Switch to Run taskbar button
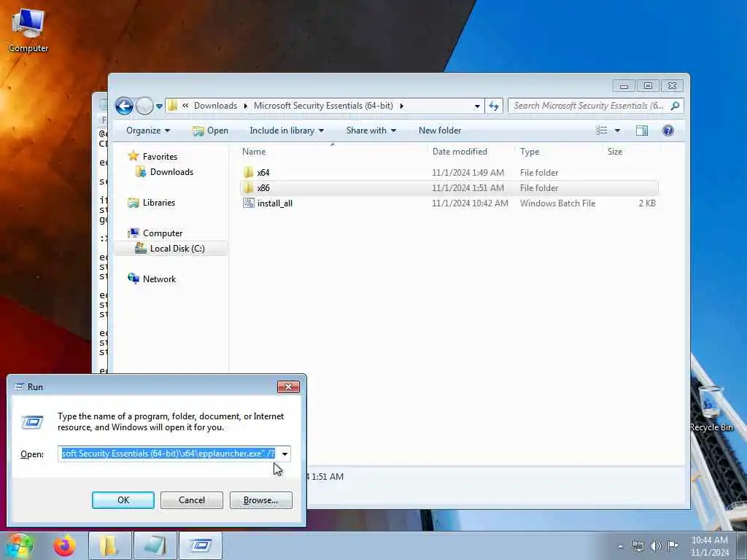The width and height of the screenshot is (747, 560). 201,545
